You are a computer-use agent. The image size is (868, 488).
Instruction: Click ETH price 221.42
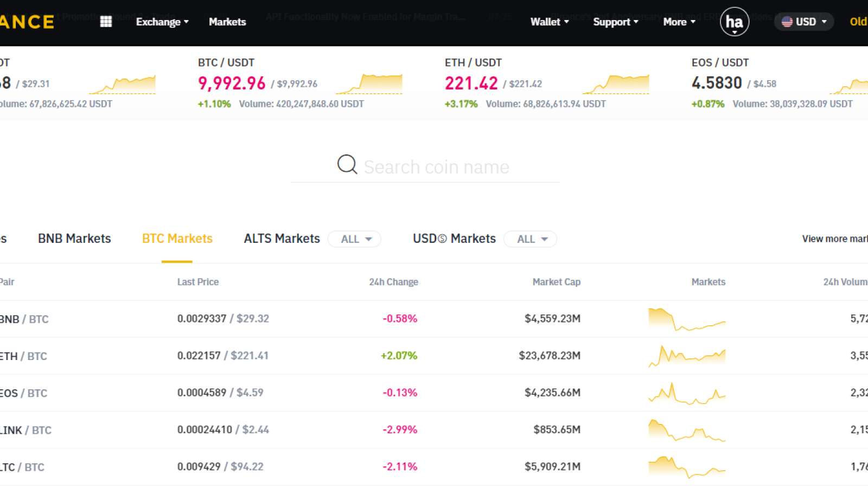pos(471,83)
